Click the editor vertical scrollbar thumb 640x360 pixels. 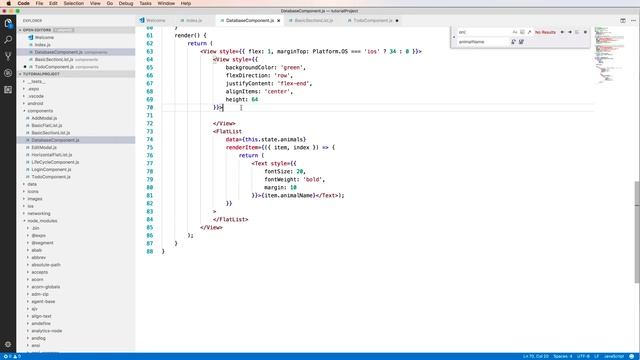pyautogui.click(x=637, y=232)
